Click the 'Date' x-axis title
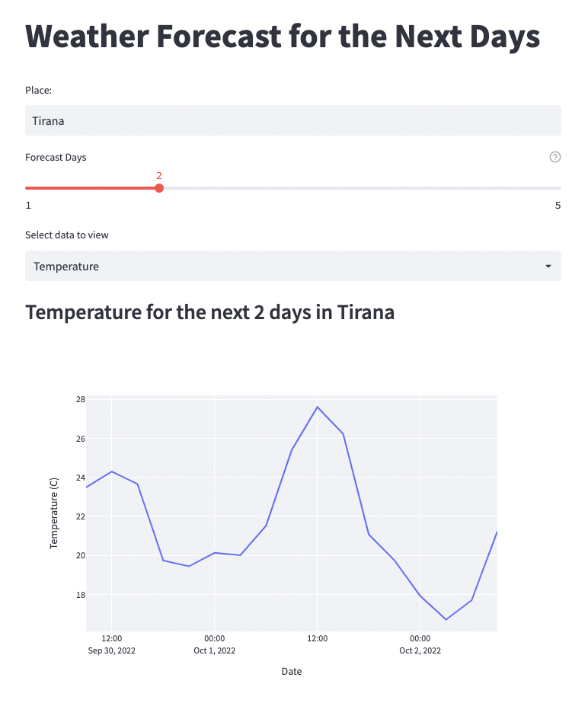588x703 pixels. click(291, 671)
